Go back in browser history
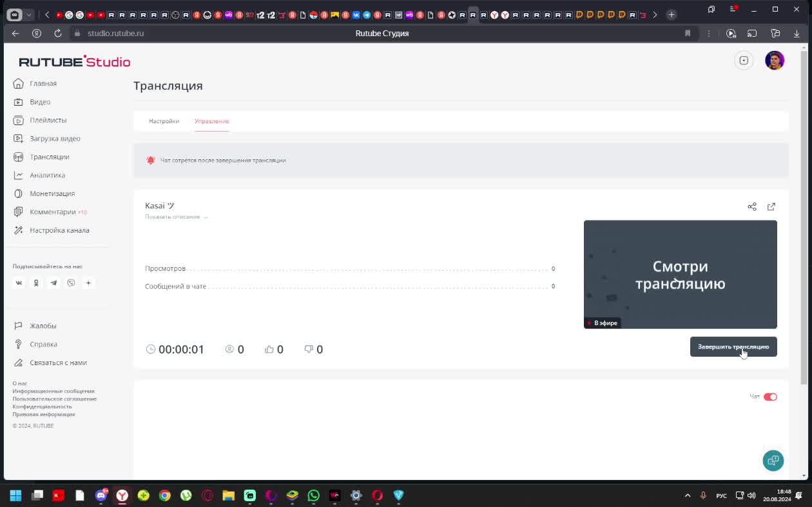Screen dimensions: 812x507 (15, 33)
